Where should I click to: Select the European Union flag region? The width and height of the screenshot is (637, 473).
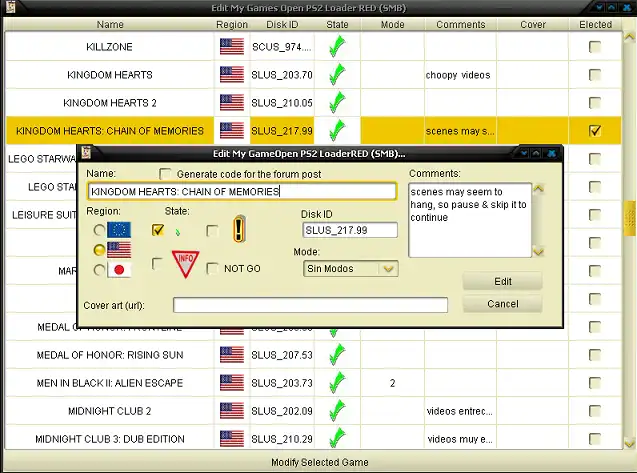click(x=119, y=230)
